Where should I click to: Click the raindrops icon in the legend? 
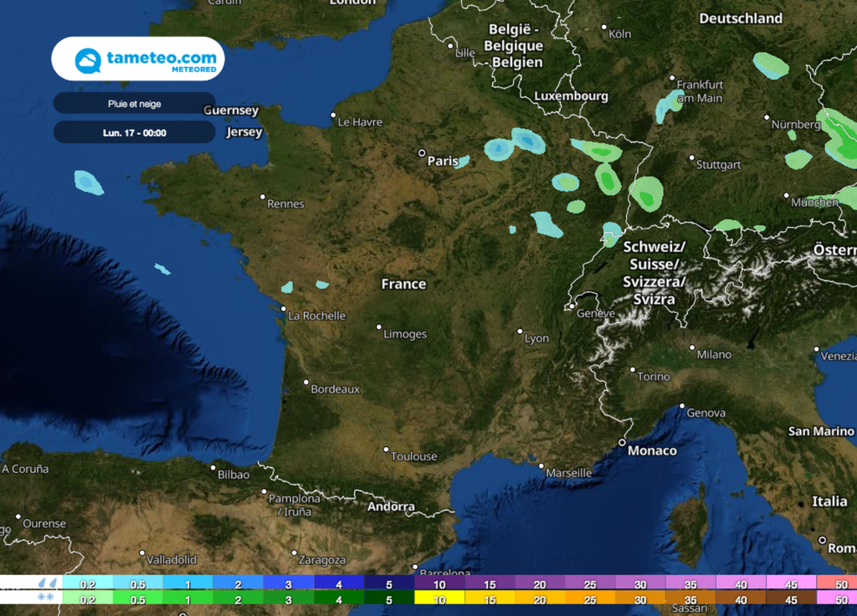click(x=48, y=583)
